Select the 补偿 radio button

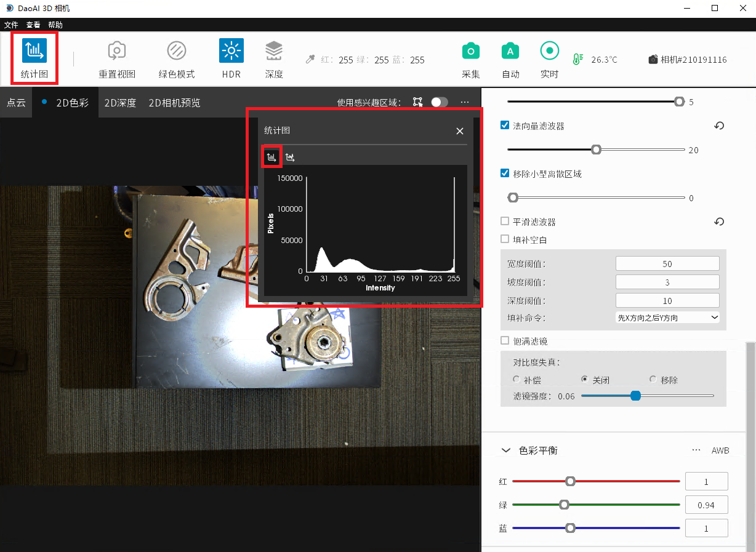[x=517, y=380]
